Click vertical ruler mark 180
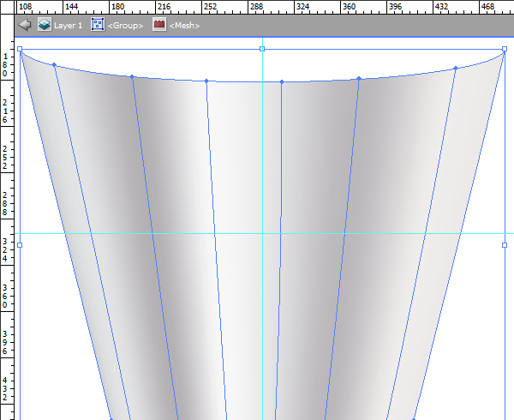This screenshot has width=514, height=420. pyautogui.click(x=4, y=65)
